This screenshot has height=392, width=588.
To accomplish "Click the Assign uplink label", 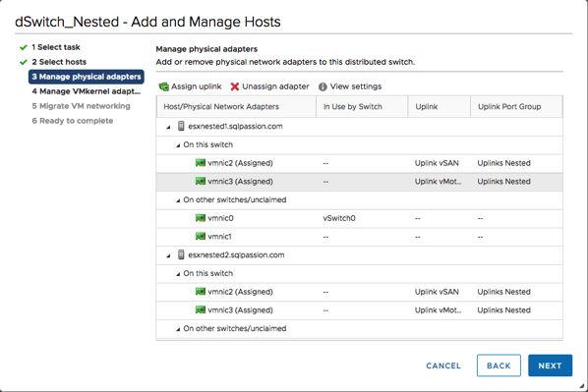I will point(196,86).
